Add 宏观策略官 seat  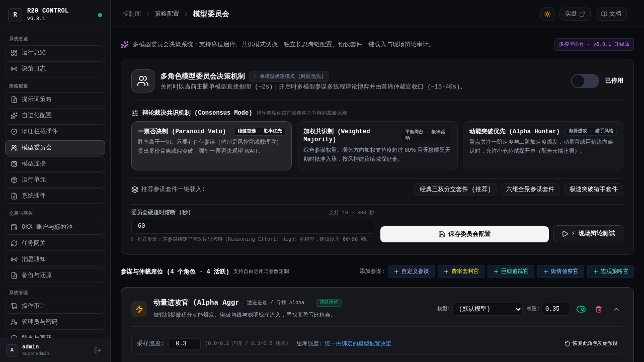[610, 271]
